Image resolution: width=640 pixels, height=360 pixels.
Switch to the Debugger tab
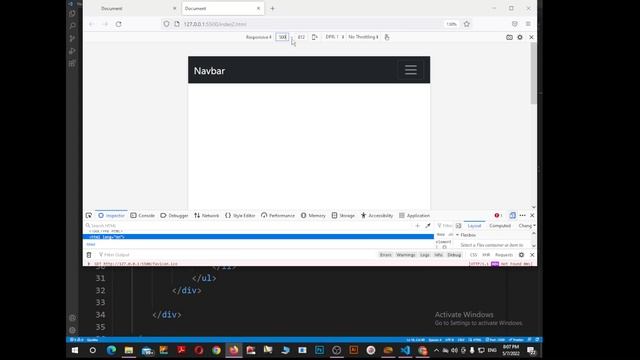click(174, 216)
